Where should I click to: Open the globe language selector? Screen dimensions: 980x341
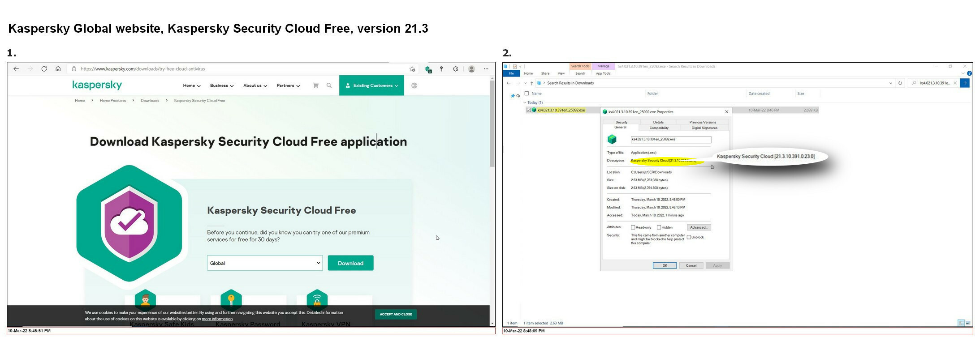(x=414, y=85)
